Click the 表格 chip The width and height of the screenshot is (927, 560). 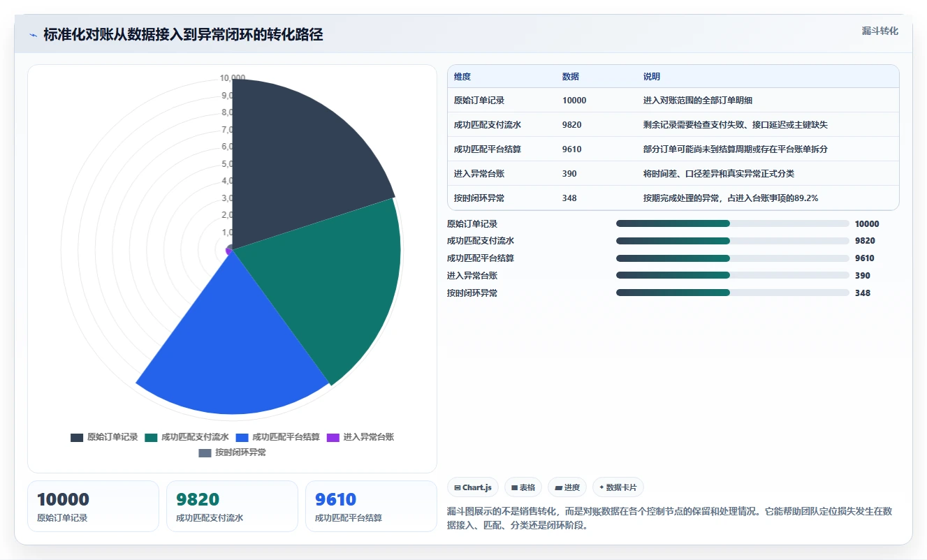(x=523, y=487)
